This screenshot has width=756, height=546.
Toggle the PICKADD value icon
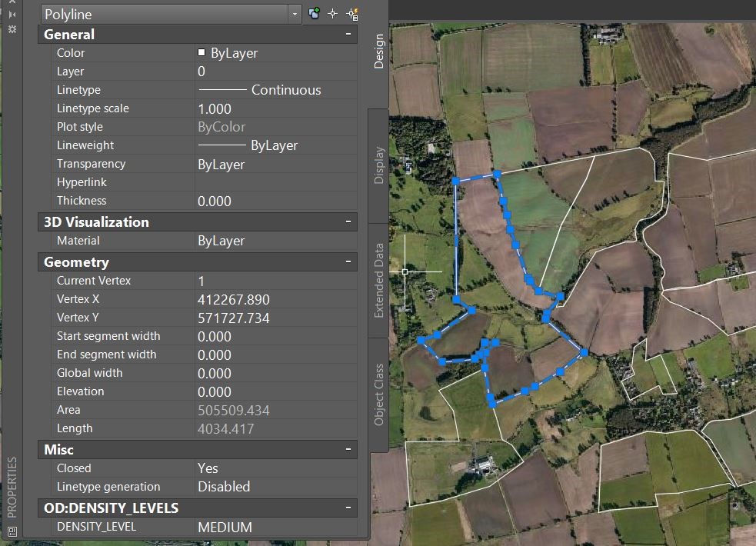tap(314, 14)
